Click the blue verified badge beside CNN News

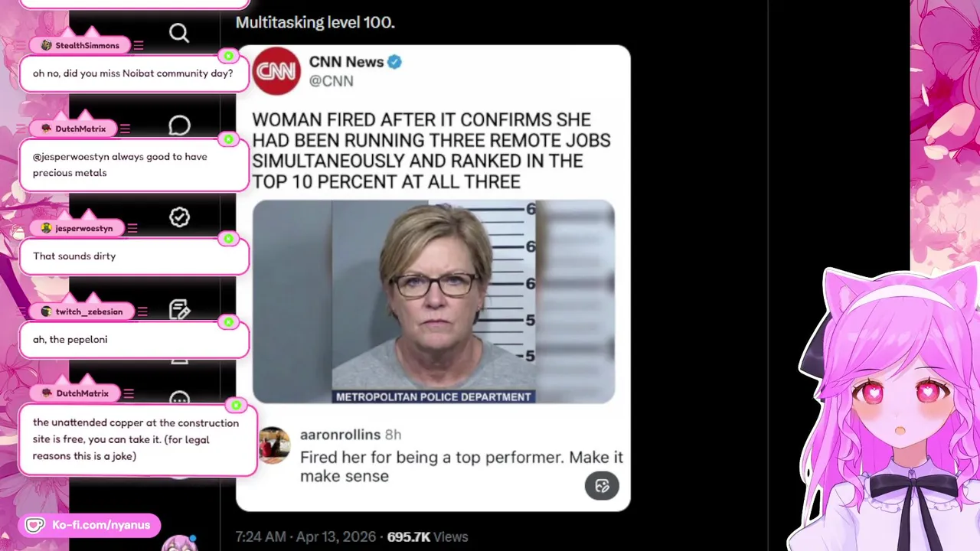[394, 62]
